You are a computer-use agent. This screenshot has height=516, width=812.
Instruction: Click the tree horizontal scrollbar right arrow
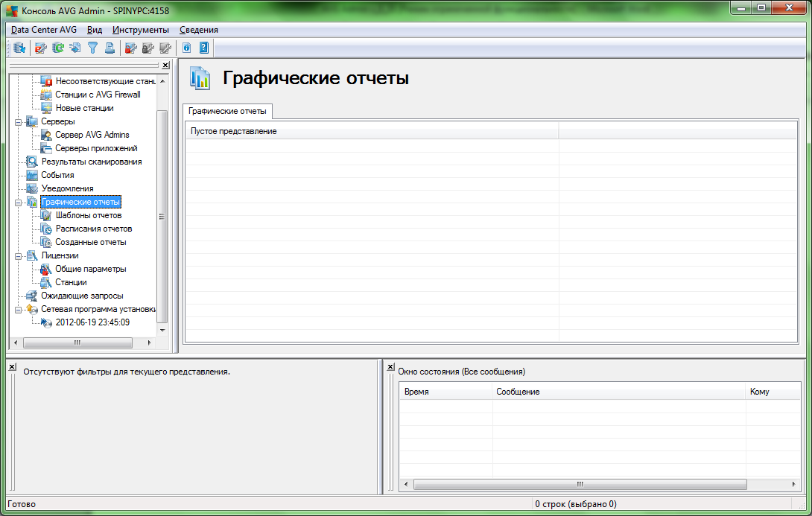pos(149,343)
